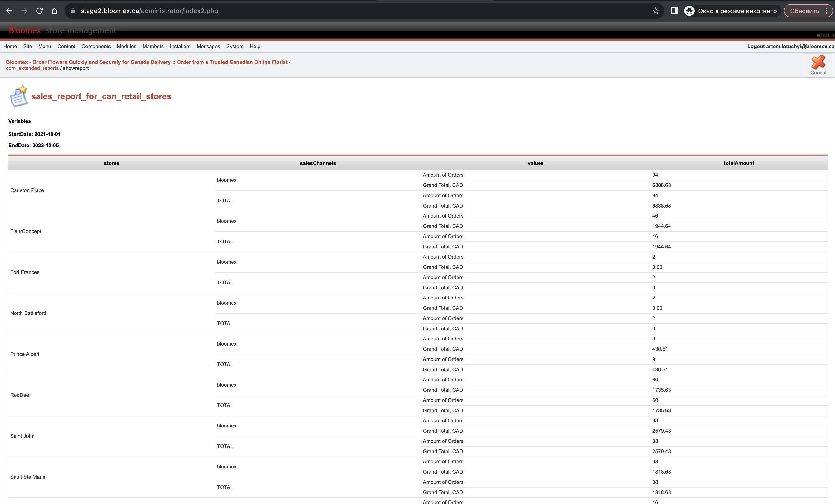Image resolution: width=835 pixels, height=504 pixels.
Task: Click Logout artem.letuchyi@bloomex.ca link
Action: 791,46
